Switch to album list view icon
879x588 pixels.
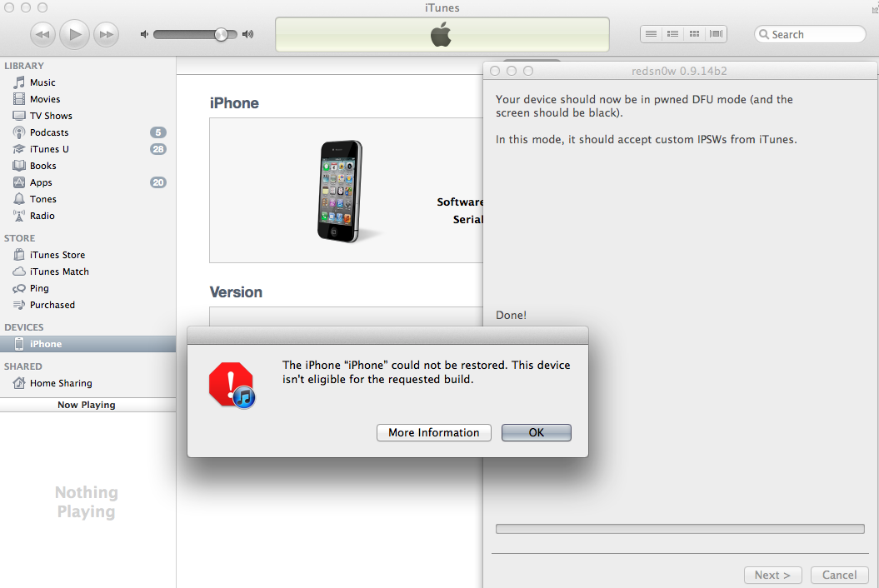point(672,34)
